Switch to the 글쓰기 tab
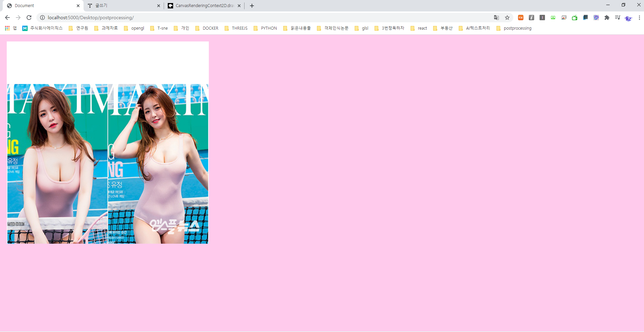This screenshot has width=644, height=332. pos(124,6)
